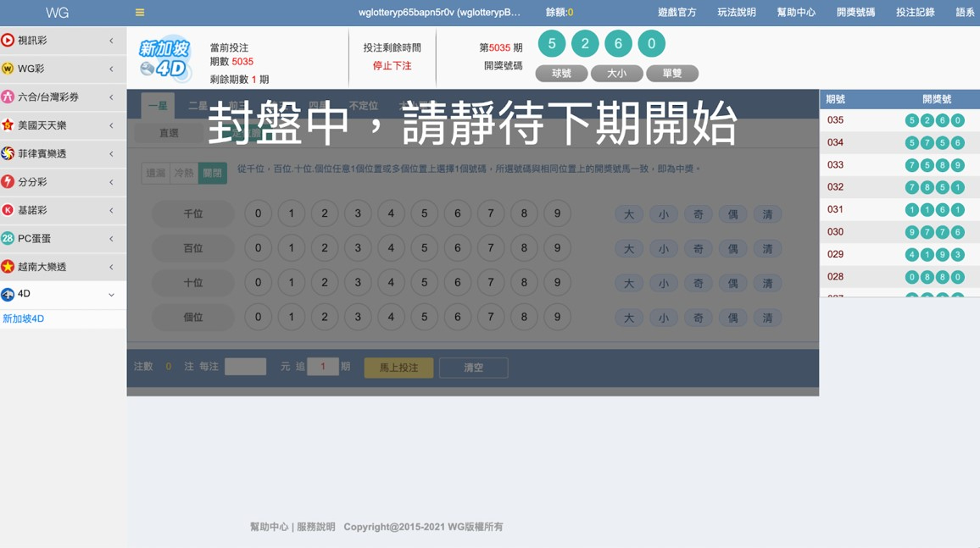
Task: Switch results view to 大小
Action: [x=616, y=74]
